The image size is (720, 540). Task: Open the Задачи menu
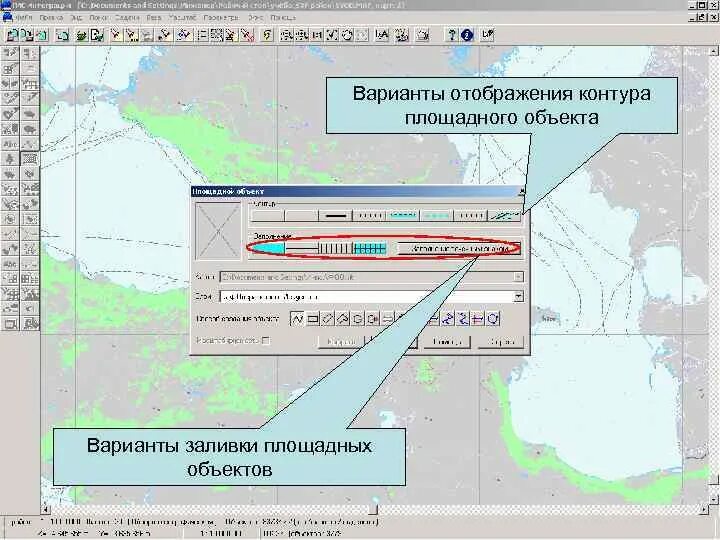pos(127,17)
